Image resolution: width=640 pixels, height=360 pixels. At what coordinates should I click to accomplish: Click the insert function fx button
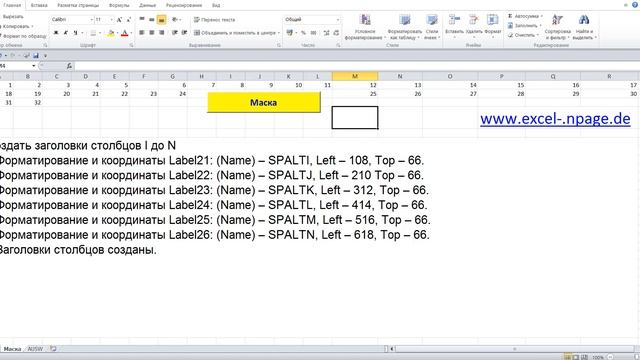coord(69,66)
